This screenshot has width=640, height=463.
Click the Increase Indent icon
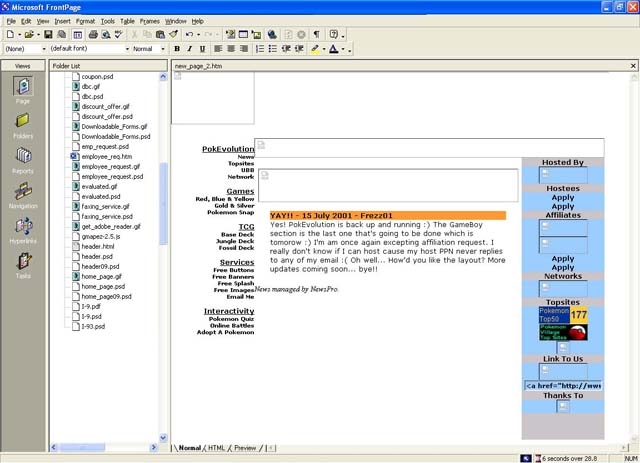click(299, 49)
